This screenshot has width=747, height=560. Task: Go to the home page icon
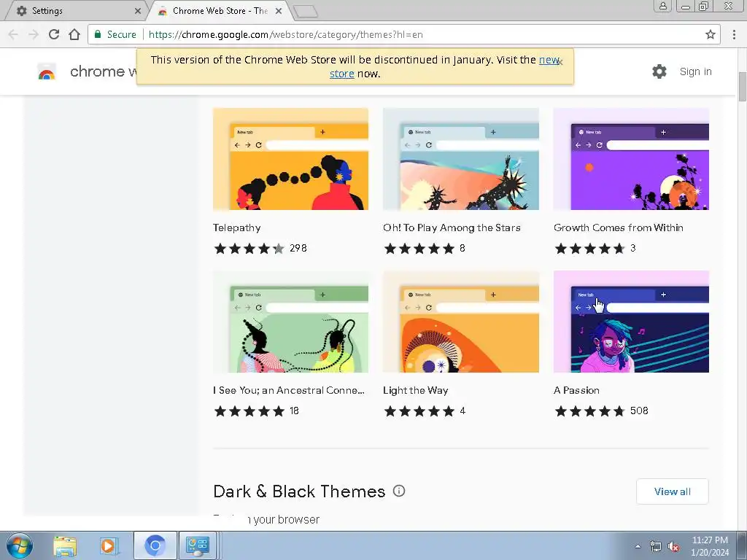point(74,34)
